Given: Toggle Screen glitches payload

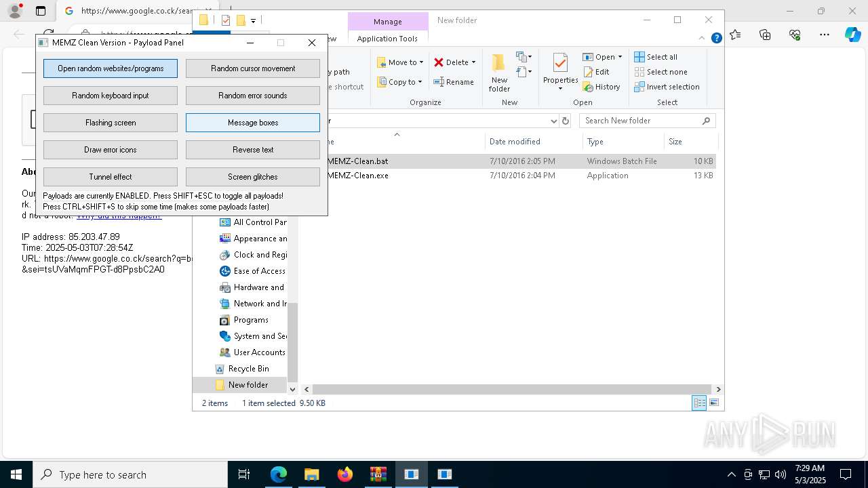Looking at the screenshot, I should pos(253,177).
